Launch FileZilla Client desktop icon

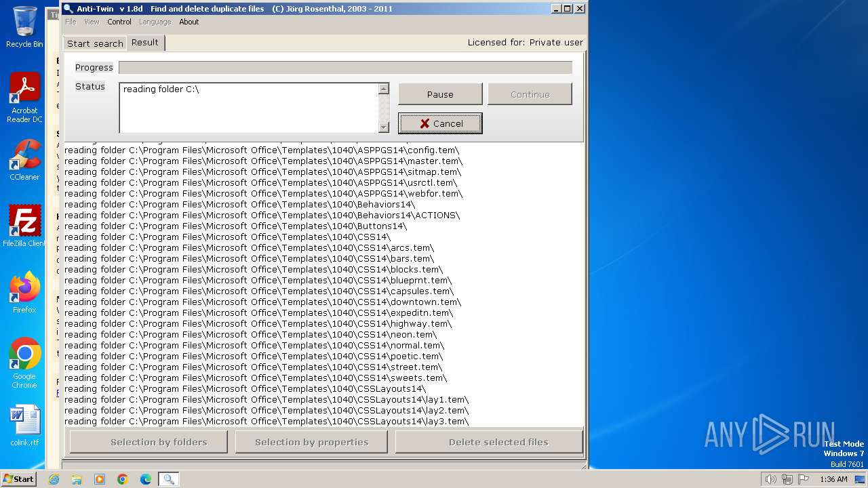(24, 226)
